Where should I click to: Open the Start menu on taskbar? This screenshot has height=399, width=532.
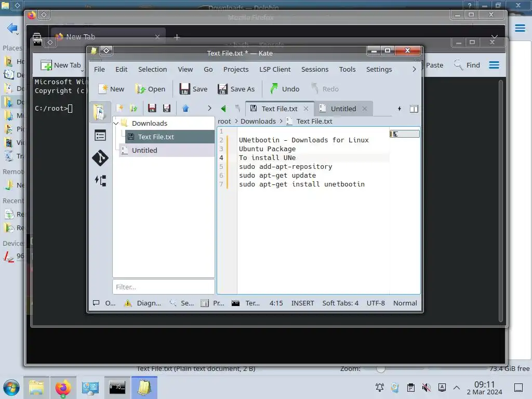11,388
